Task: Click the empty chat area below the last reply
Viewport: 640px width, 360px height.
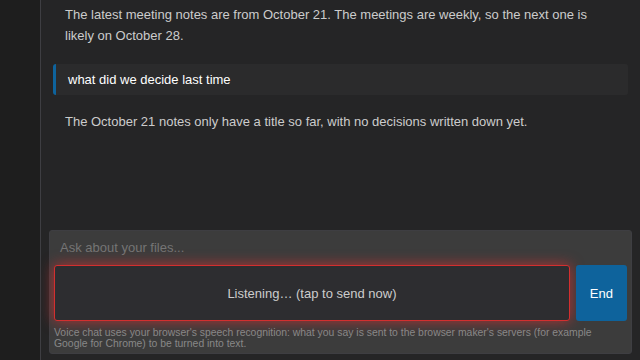Action: 340,180
